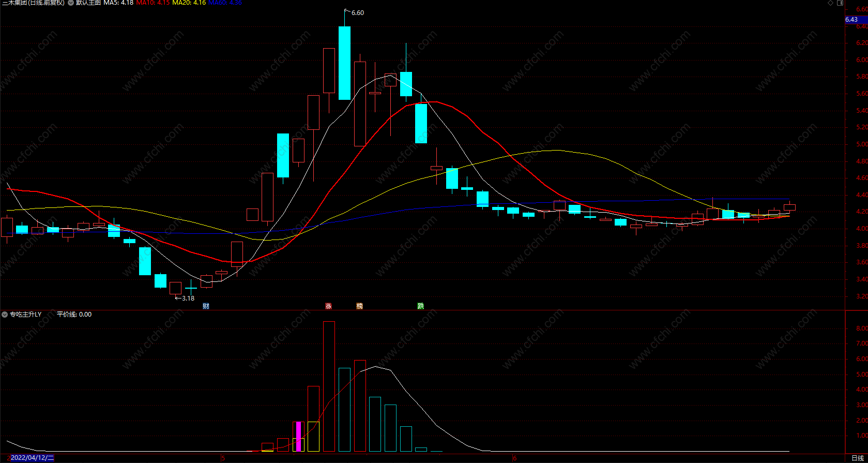The width and height of the screenshot is (868, 463).
Task: Click the 5.00 tick on price axis
Action: (x=862, y=144)
